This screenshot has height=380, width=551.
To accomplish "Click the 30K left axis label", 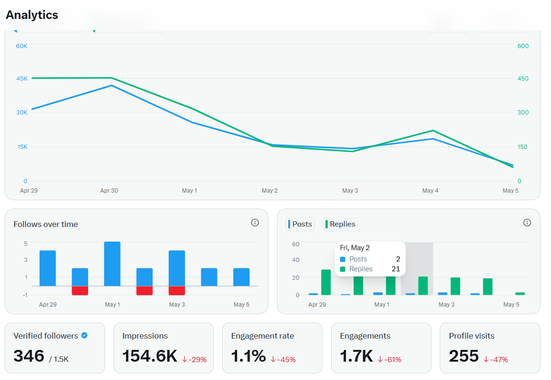I will click(21, 112).
